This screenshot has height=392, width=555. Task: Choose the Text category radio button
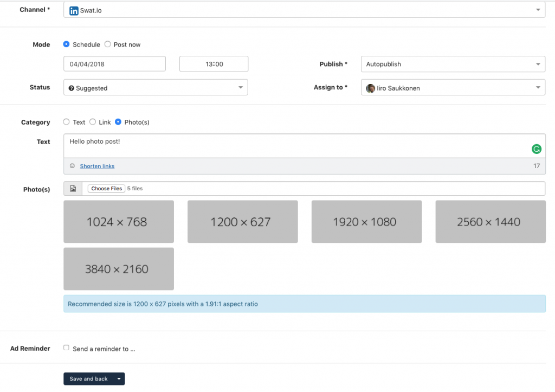[x=66, y=122]
